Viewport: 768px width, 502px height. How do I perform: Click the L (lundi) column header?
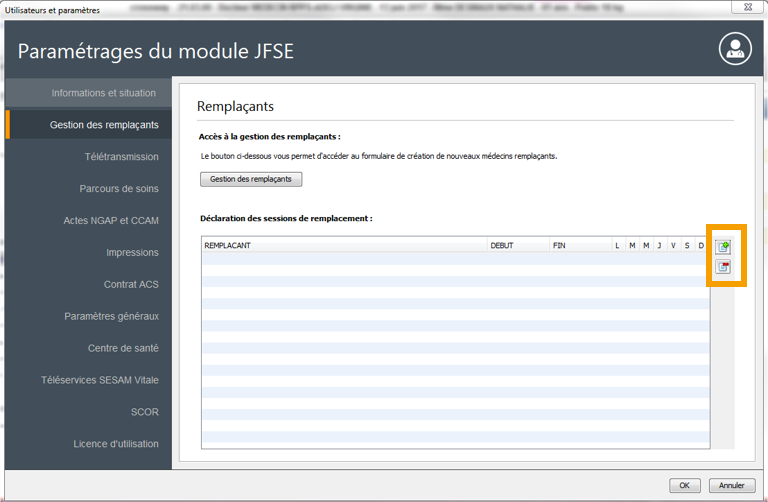point(618,245)
